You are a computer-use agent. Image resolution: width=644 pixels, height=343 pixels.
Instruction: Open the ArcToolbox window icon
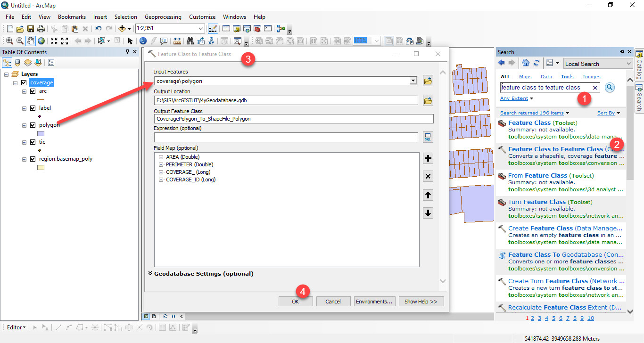(x=257, y=29)
